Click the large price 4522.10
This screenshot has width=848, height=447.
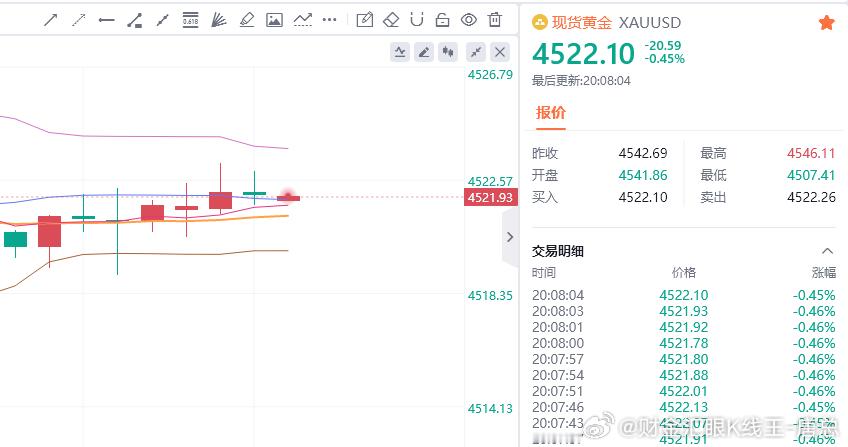tap(583, 54)
